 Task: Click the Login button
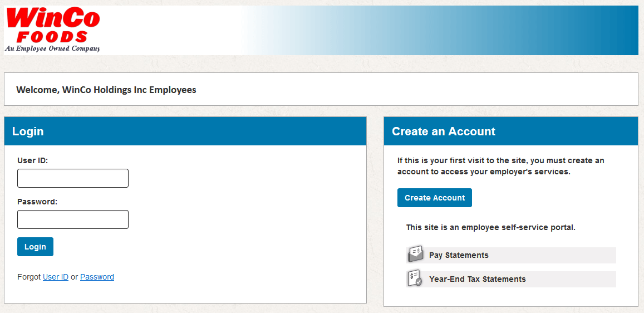coord(35,247)
